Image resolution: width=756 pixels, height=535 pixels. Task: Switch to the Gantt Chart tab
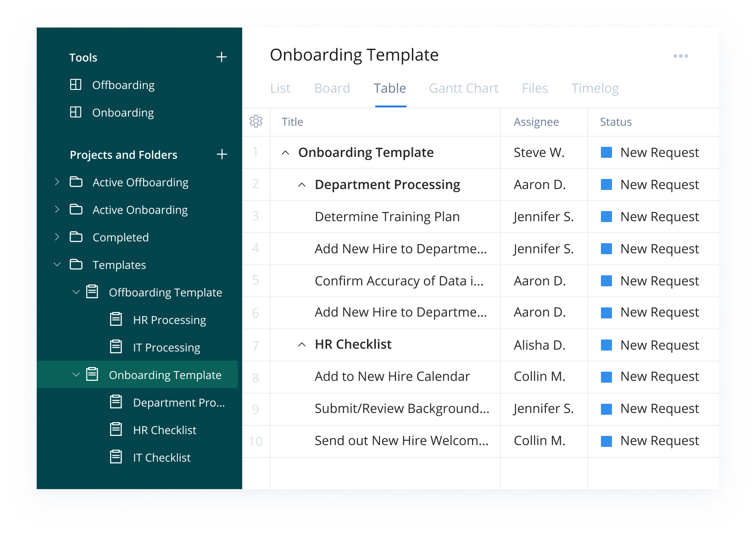[464, 88]
